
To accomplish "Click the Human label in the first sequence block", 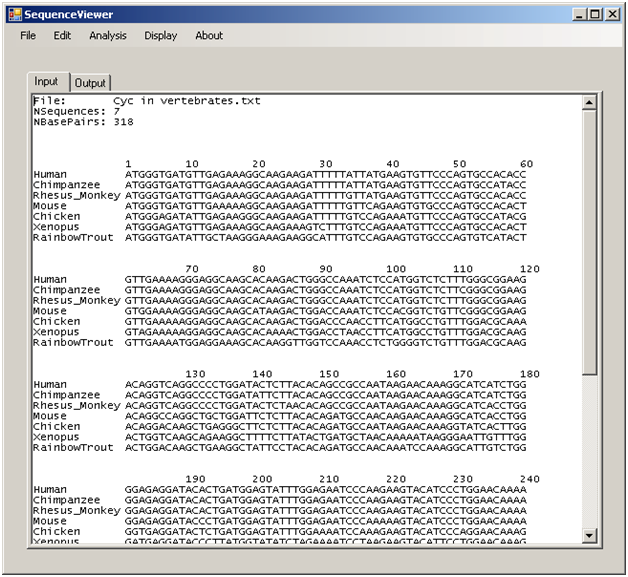I will (50, 174).
